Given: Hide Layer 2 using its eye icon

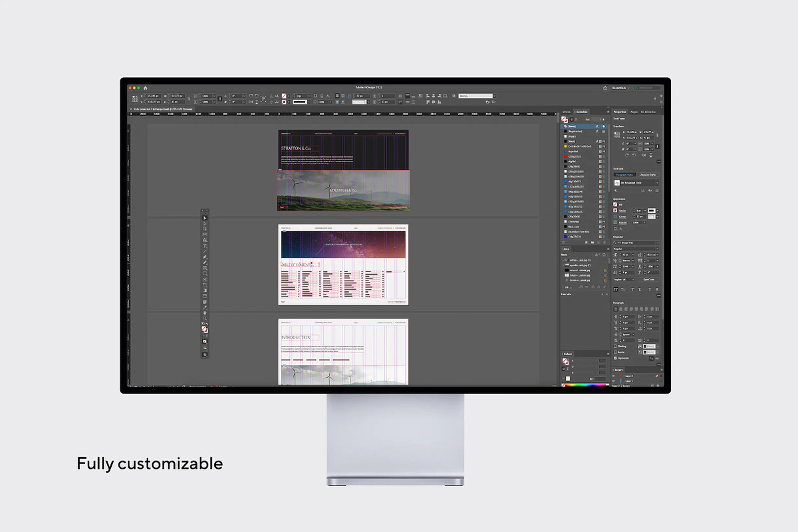Looking at the screenshot, I should pyautogui.click(x=613, y=376).
